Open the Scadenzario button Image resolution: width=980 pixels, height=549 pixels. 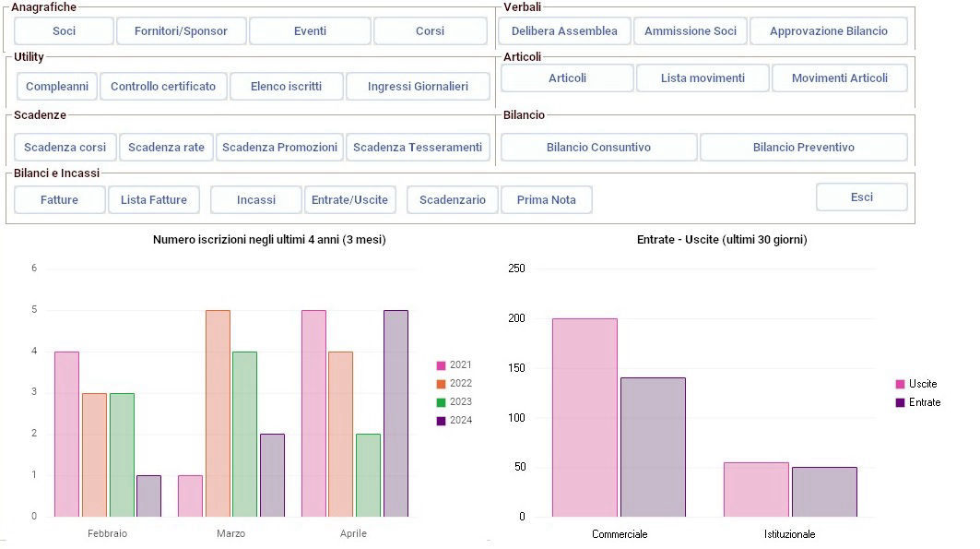click(453, 200)
